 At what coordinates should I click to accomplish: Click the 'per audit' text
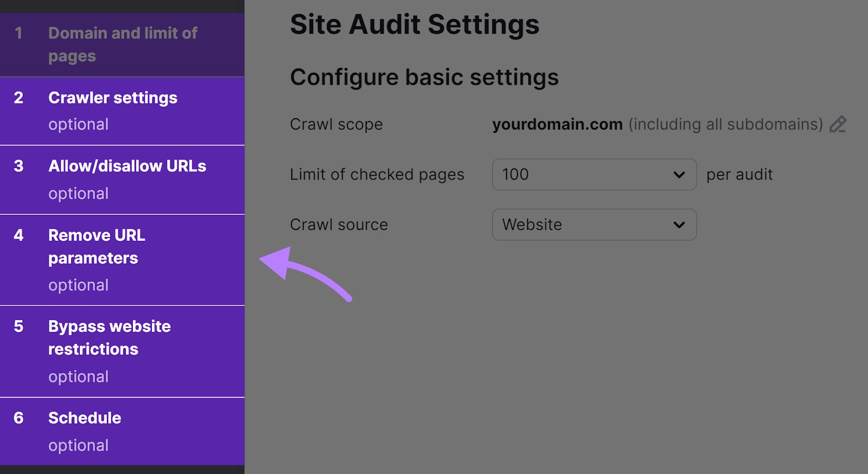click(739, 175)
